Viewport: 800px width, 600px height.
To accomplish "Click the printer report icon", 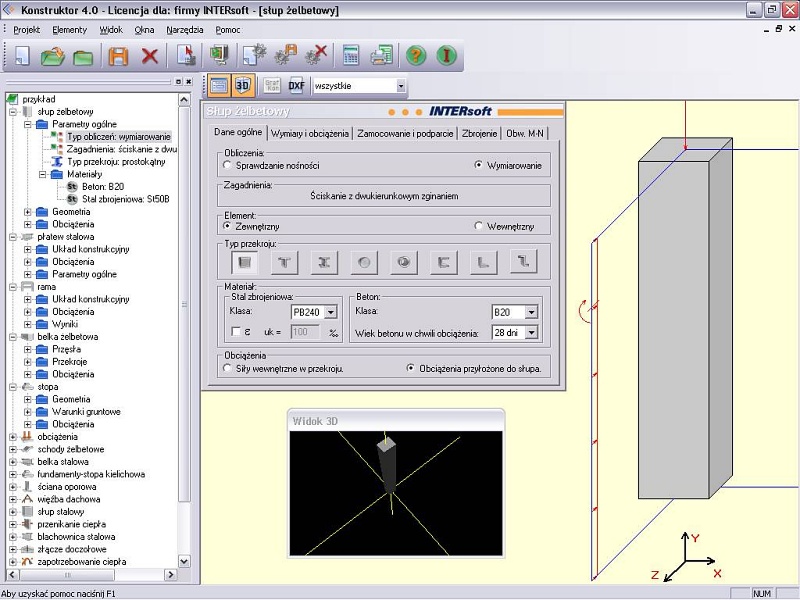I will 382,55.
